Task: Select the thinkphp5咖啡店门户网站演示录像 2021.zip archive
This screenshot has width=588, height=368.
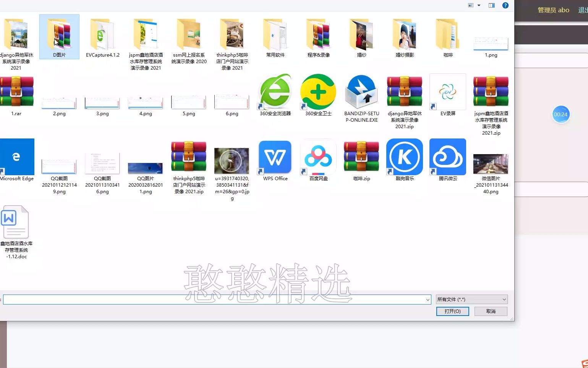Action: coord(189,167)
